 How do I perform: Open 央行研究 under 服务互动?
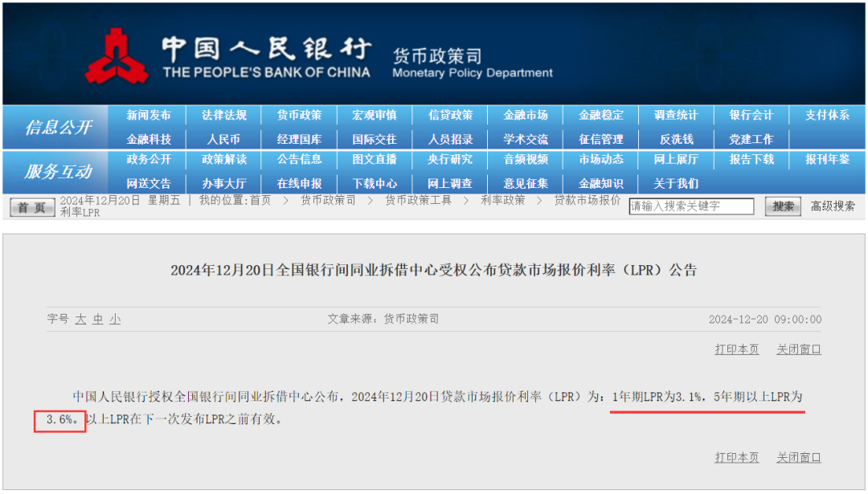pos(450,159)
